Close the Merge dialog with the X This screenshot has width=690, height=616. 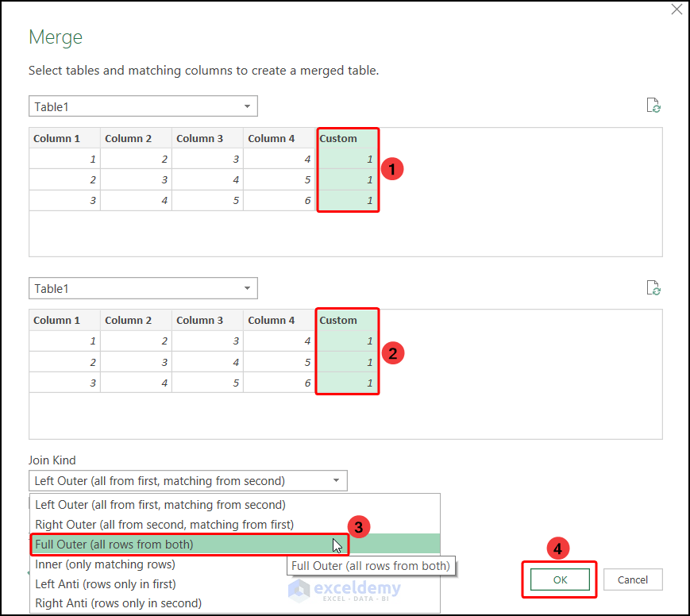[677, 10]
